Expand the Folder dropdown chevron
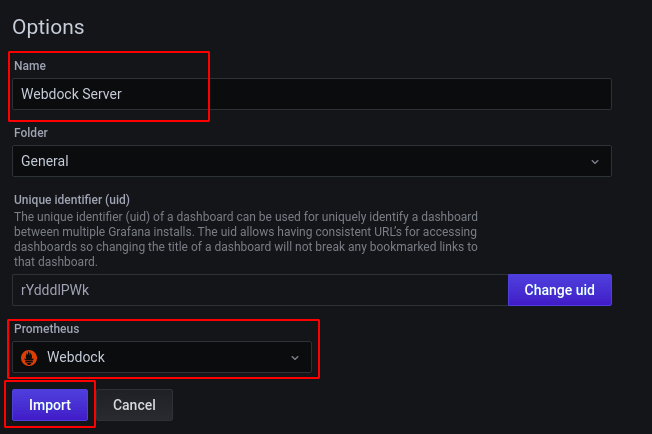The image size is (652, 434). pyautogui.click(x=595, y=161)
